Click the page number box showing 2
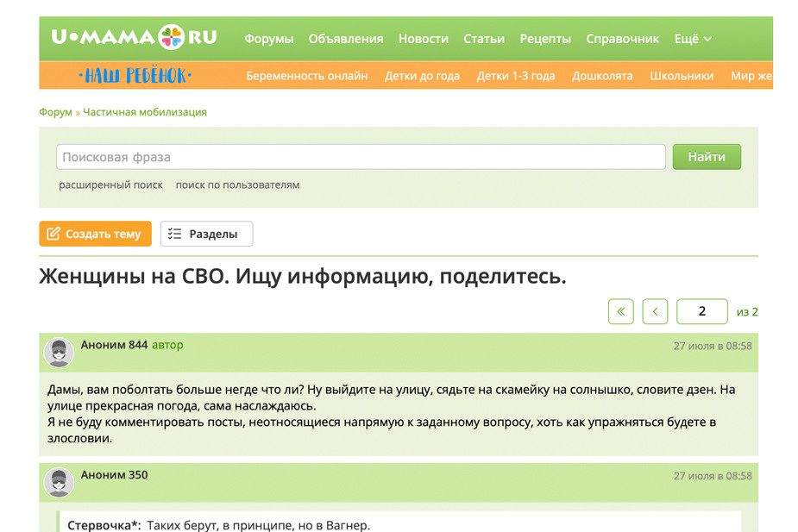 (x=701, y=311)
